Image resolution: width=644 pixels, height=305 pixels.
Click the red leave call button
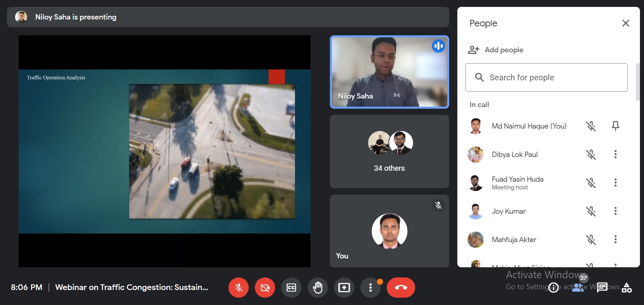pyautogui.click(x=401, y=288)
